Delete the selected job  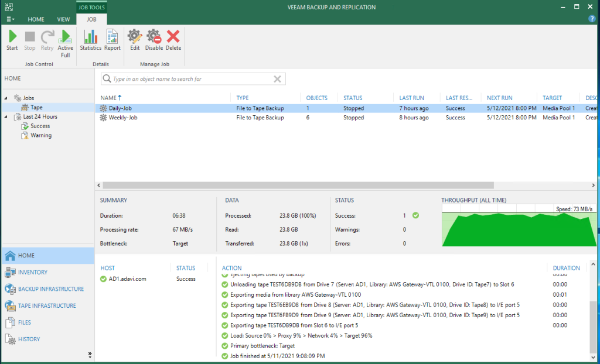[x=173, y=40]
